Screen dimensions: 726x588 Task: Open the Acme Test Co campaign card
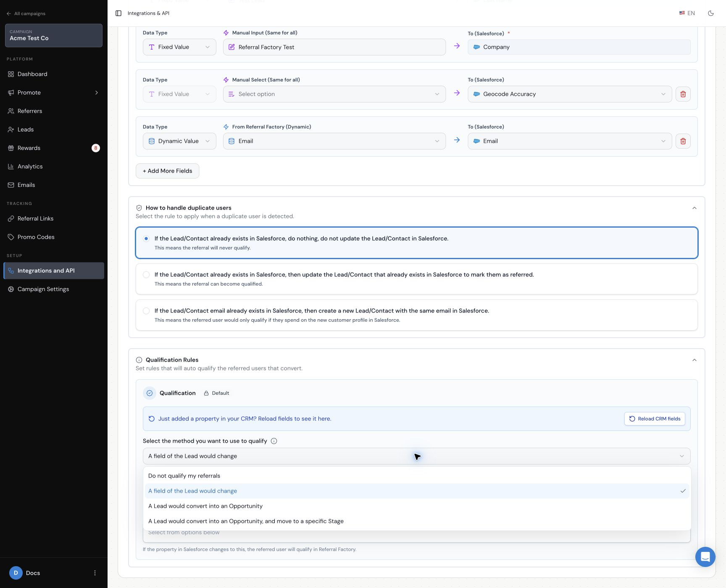(x=54, y=35)
